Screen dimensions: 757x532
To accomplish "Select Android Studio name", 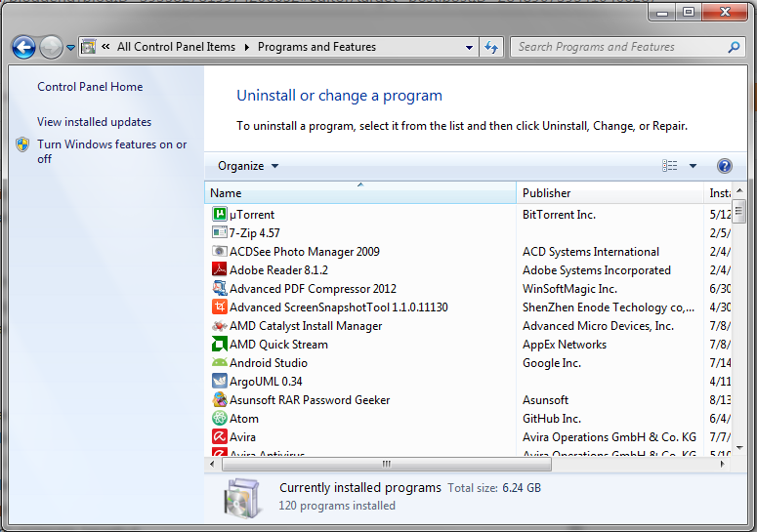I will [x=269, y=363].
